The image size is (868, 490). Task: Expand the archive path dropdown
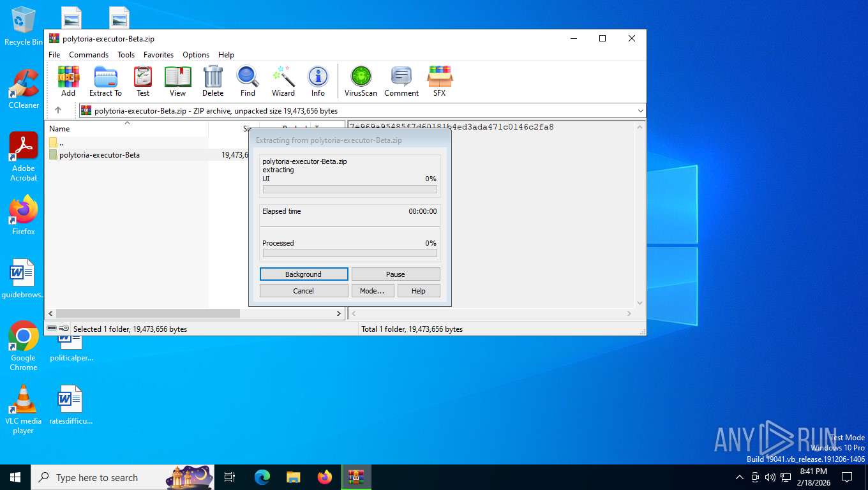640,110
